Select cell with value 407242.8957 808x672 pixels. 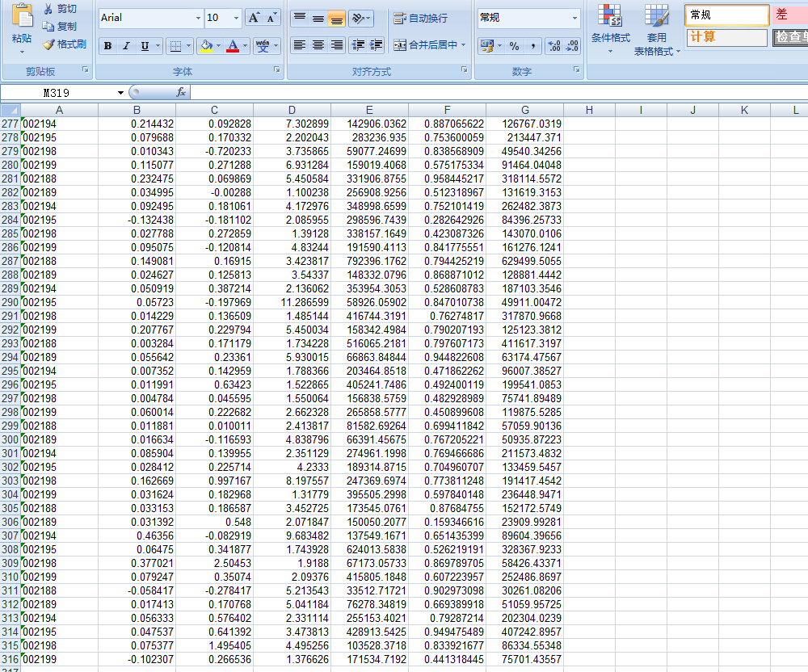pos(524,632)
